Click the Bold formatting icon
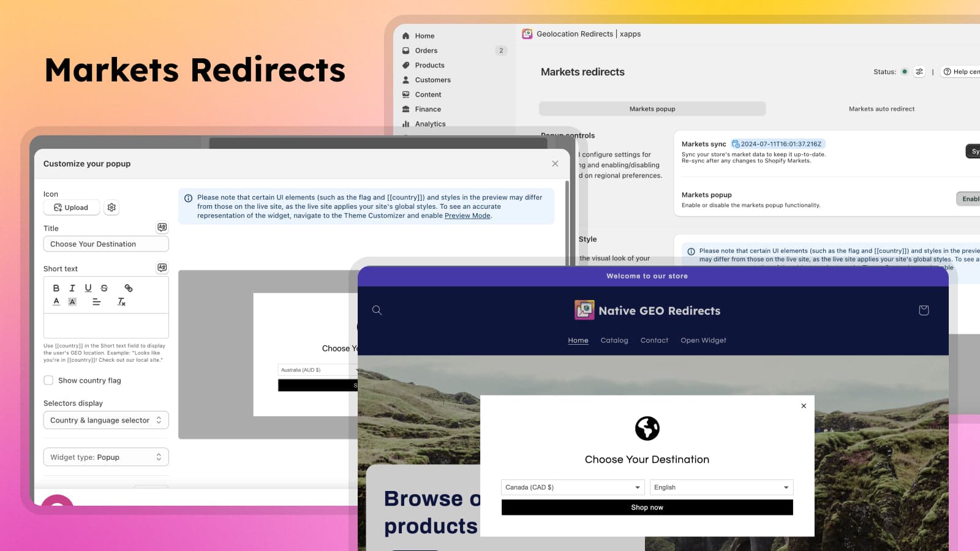Image resolution: width=980 pixels, height=551 pixels. coord(56,288)
